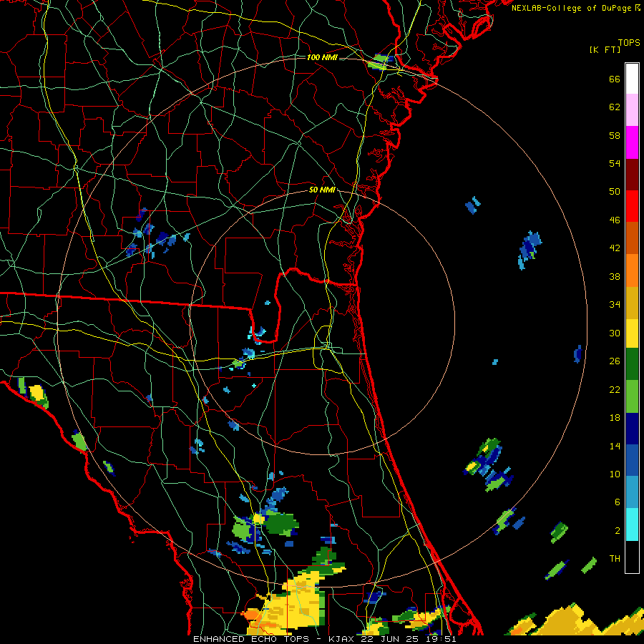The height and width of the screenshot is (644, 644).
Task: Select the light pink legend swatch
Action: [632, 110]
